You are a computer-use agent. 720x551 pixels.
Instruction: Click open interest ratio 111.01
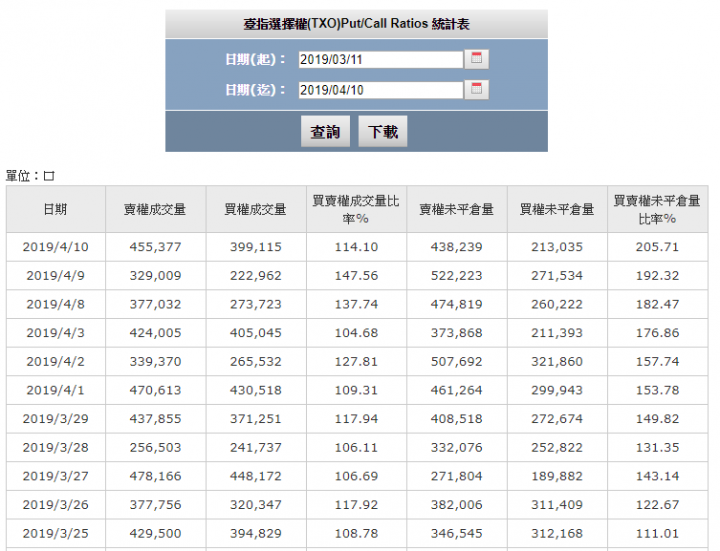[658, 534]
